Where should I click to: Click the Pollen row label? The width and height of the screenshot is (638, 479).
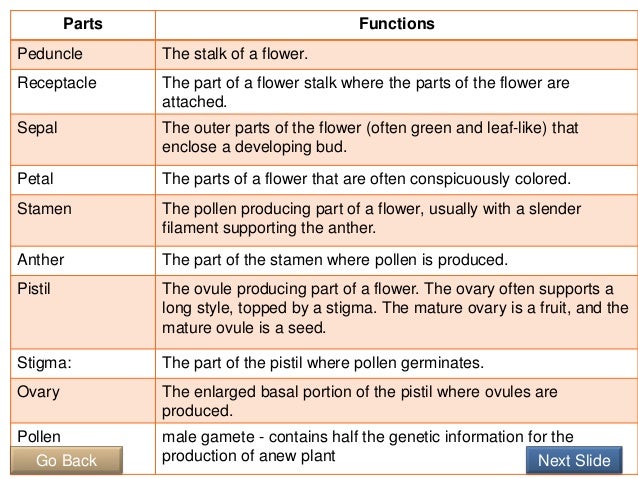click(x=39, y=437)
